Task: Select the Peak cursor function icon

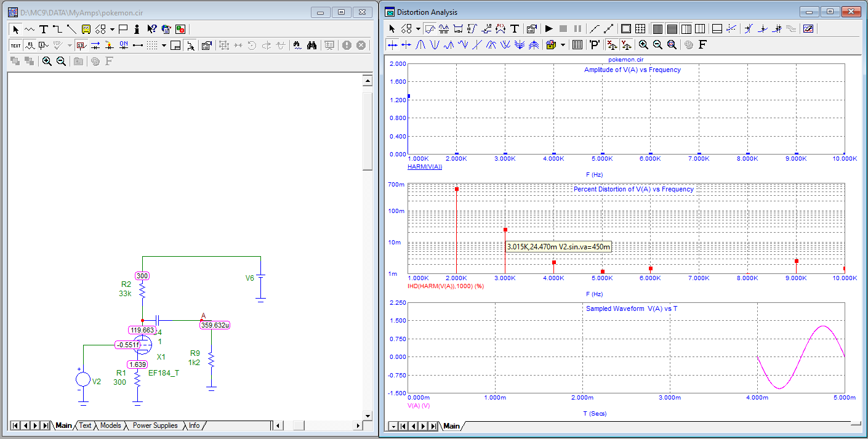Action: (421, 44)
